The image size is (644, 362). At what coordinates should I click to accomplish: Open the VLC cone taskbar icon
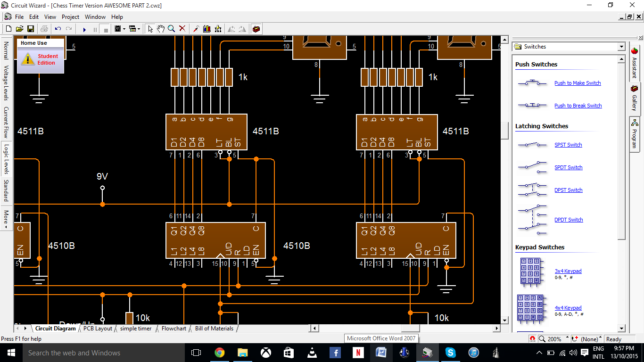[x=312, y=353]
